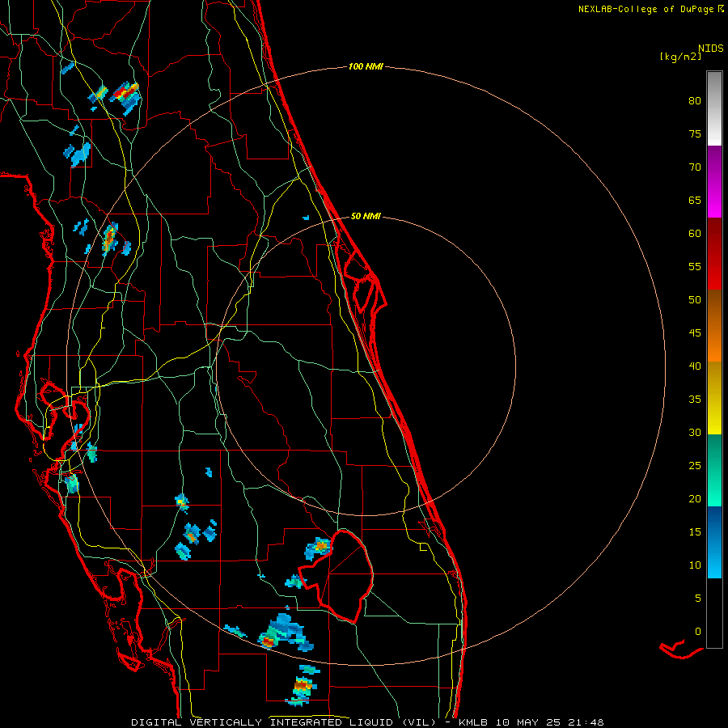This screenshot has height=728, width=728.
Task: Select the 5 value on VIL scale
Action: 698,598
